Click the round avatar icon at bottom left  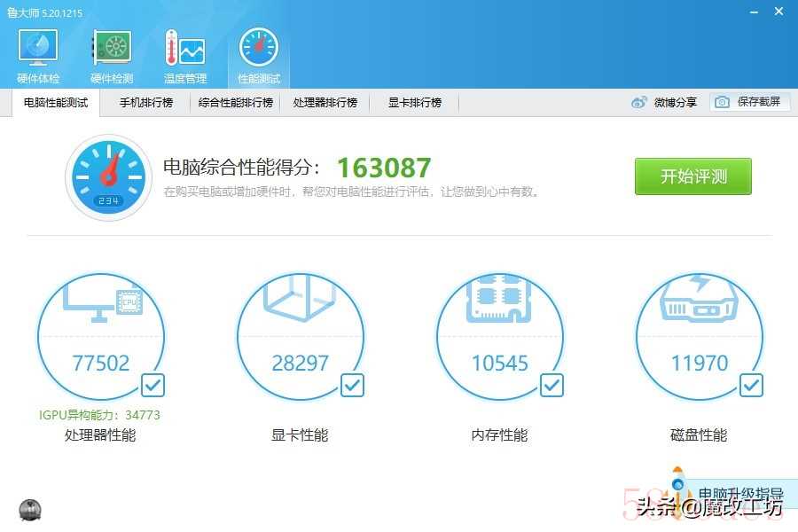pyautogui.click(x=30, y=510)
